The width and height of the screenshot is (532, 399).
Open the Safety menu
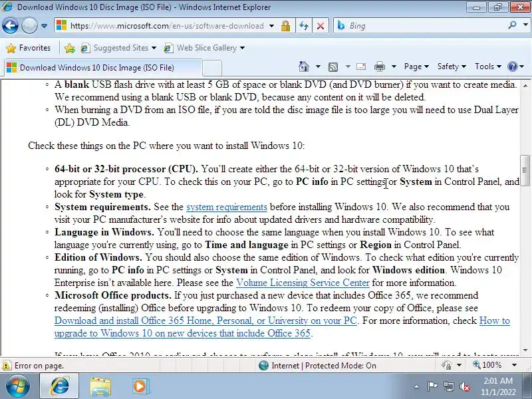[x=452, y=66]
